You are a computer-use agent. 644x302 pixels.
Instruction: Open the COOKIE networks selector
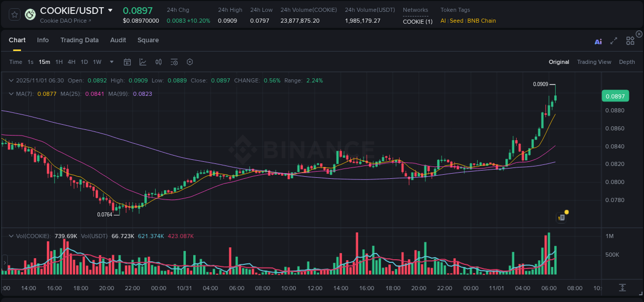(417, 22)
